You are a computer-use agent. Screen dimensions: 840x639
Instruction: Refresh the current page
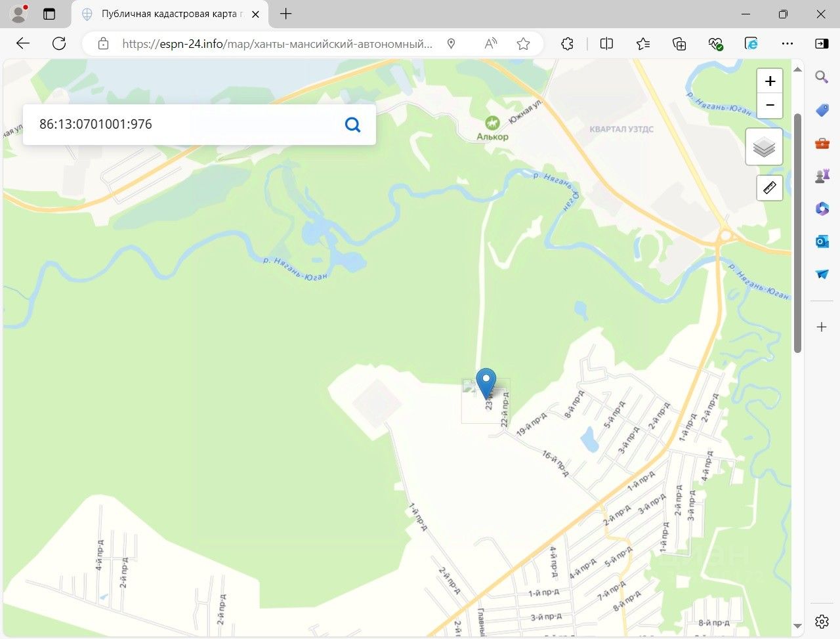click(x=59, y=44)
